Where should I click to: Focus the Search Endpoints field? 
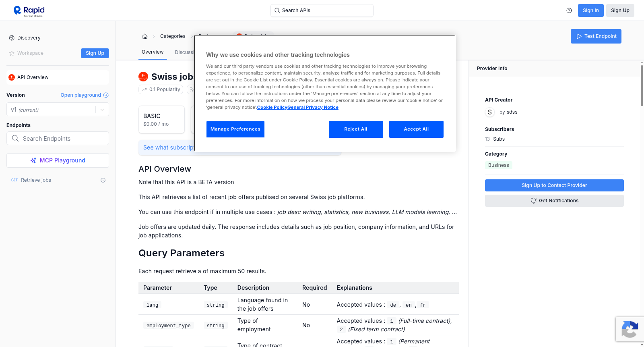(58, 138)
